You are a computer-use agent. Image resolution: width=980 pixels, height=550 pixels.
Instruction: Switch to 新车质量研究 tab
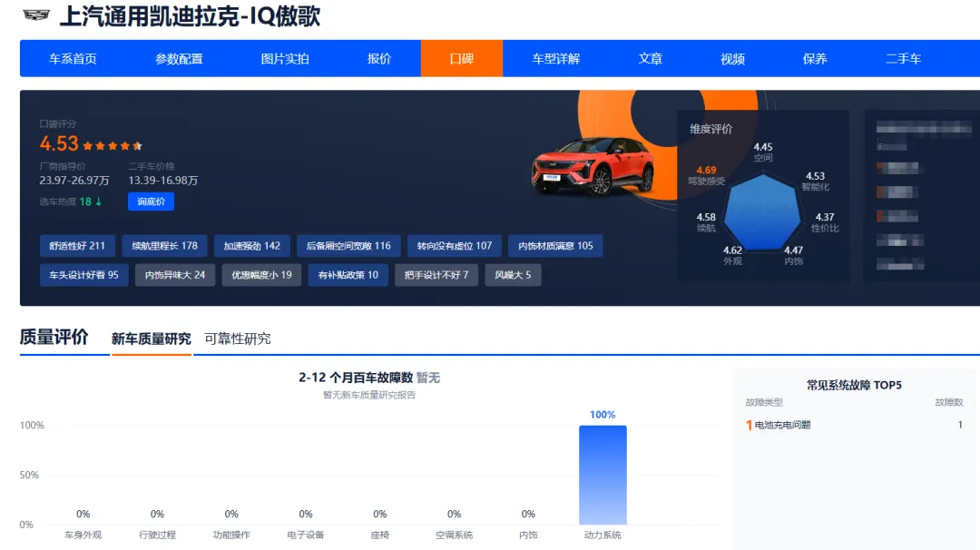click(152, 339)
